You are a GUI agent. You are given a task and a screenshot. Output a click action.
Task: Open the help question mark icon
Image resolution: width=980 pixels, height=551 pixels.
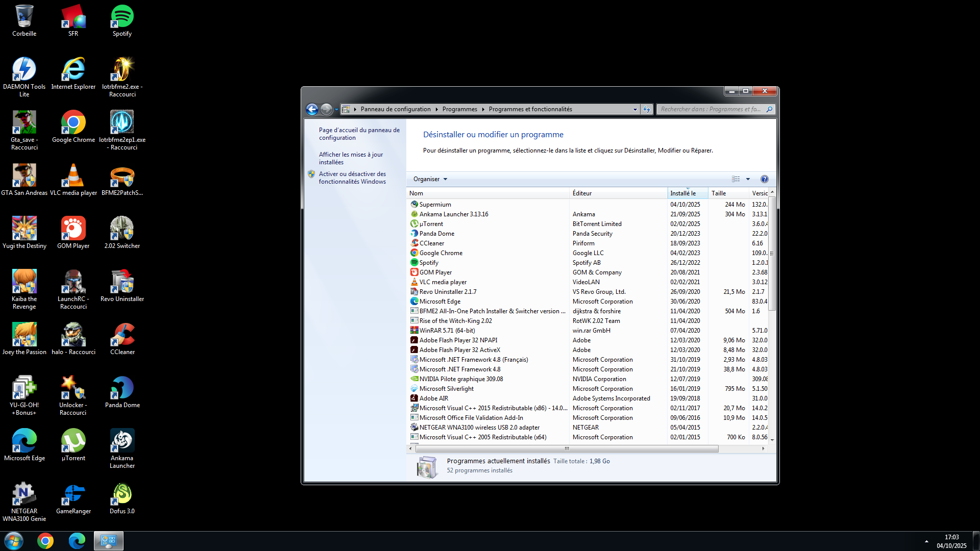pyautogui.click(x=764, y=179)
